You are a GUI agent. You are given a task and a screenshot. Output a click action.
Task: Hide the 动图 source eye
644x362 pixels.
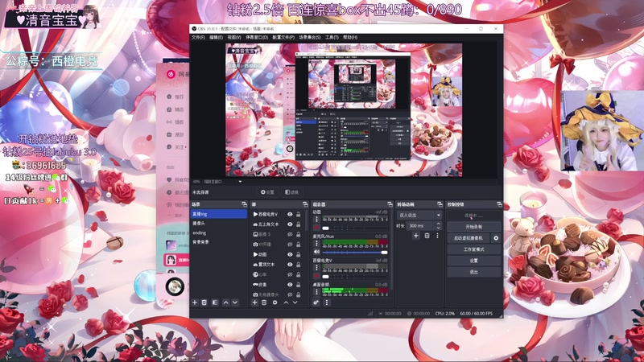(x=290, y=254)
